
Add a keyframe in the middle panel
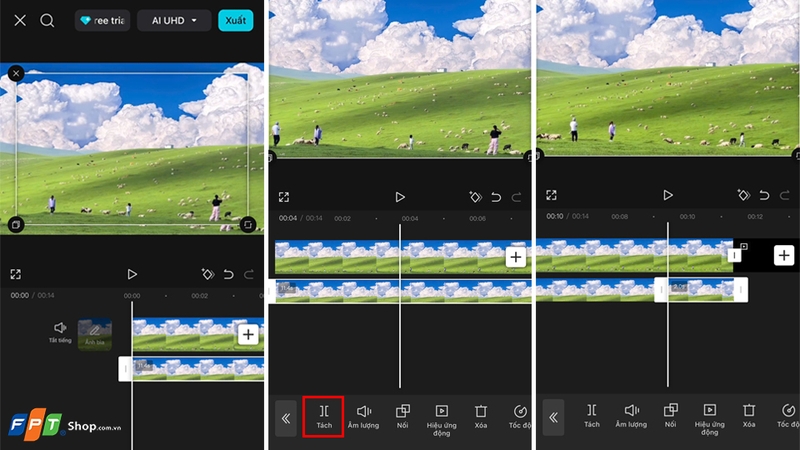click(476, 197)
